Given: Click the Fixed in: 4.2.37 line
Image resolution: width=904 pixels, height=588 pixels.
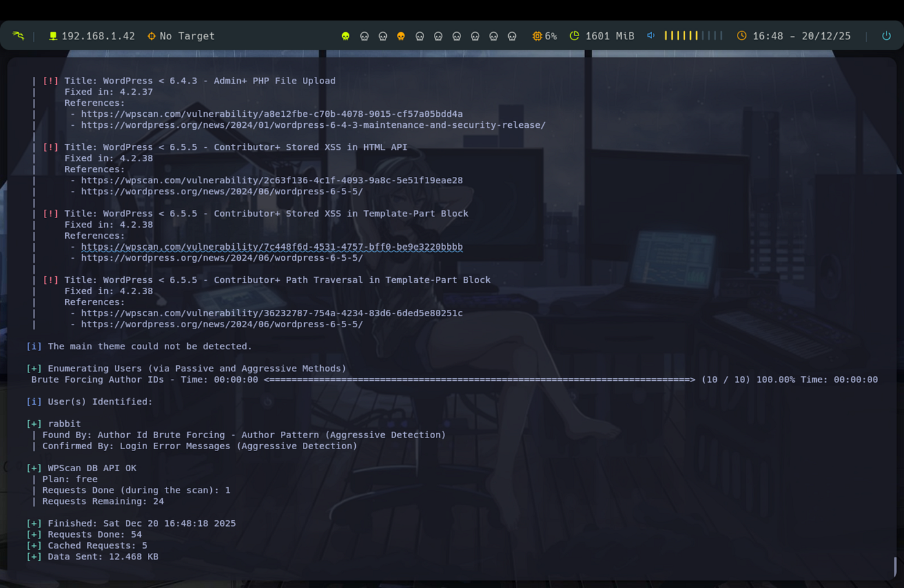Looking at the screenshot, I should pyautogui.click(x=108, y=92).
